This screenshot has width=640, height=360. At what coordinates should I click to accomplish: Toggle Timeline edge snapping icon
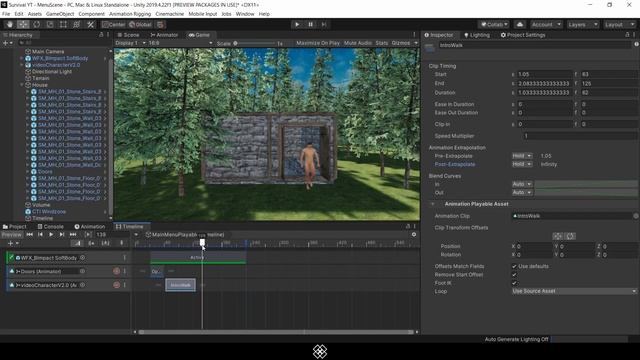click(x=105, y=243)
